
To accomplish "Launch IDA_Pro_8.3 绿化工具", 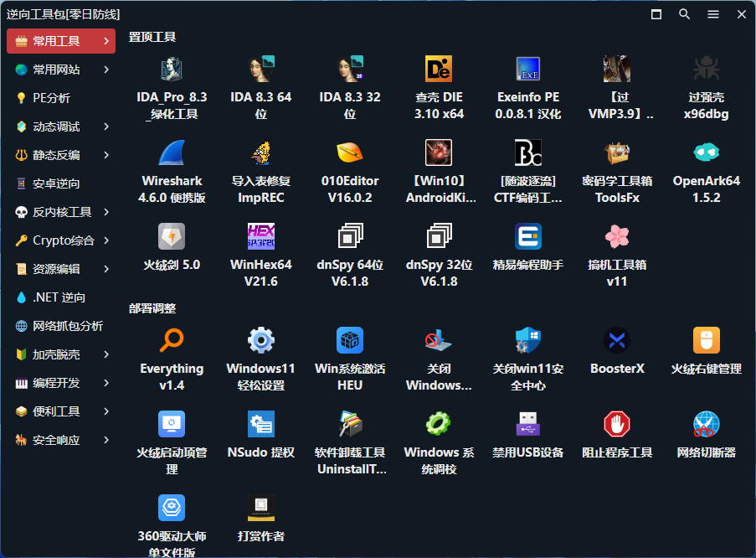I will point(172,77).
